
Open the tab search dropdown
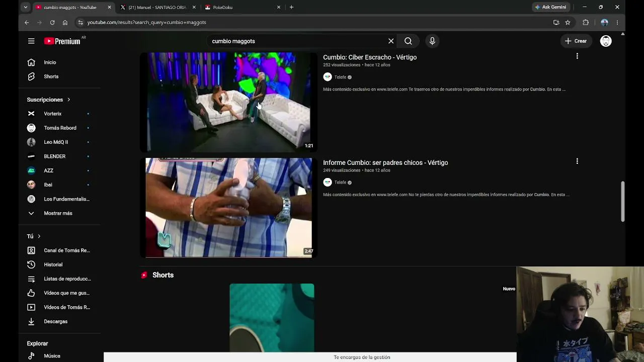25,7
